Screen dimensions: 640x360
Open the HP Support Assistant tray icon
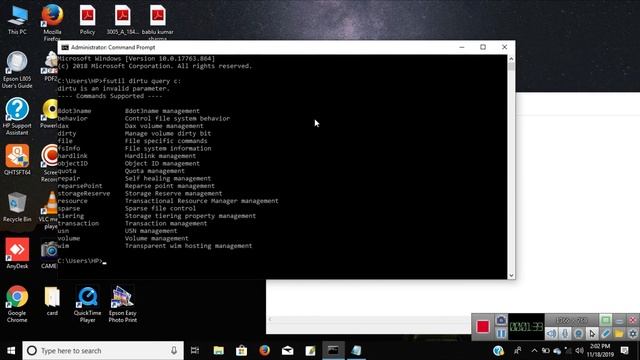pyautogui.click(x=498, y=351)
